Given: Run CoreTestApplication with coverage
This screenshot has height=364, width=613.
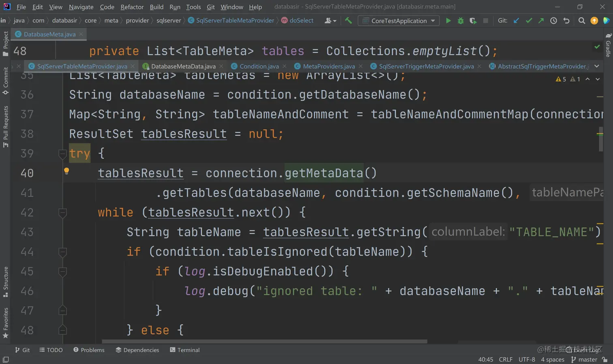Looking at the screenshot, I should tap(473, 21).
